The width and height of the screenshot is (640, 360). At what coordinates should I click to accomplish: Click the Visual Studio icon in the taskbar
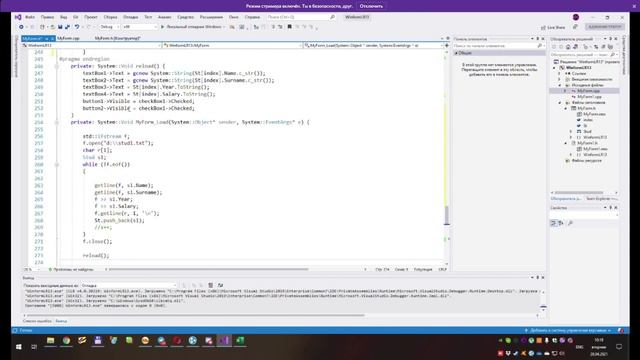[224, 340]
